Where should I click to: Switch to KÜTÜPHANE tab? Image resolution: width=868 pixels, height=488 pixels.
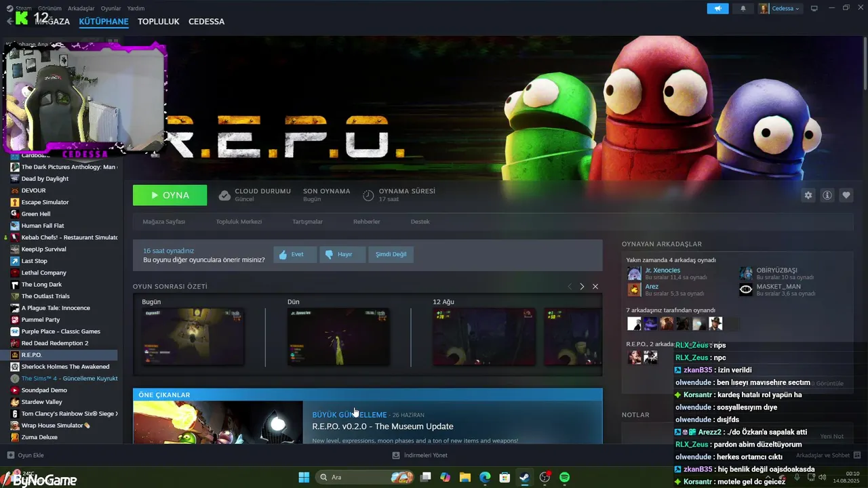pyautogui.click(x=104, y=22)
